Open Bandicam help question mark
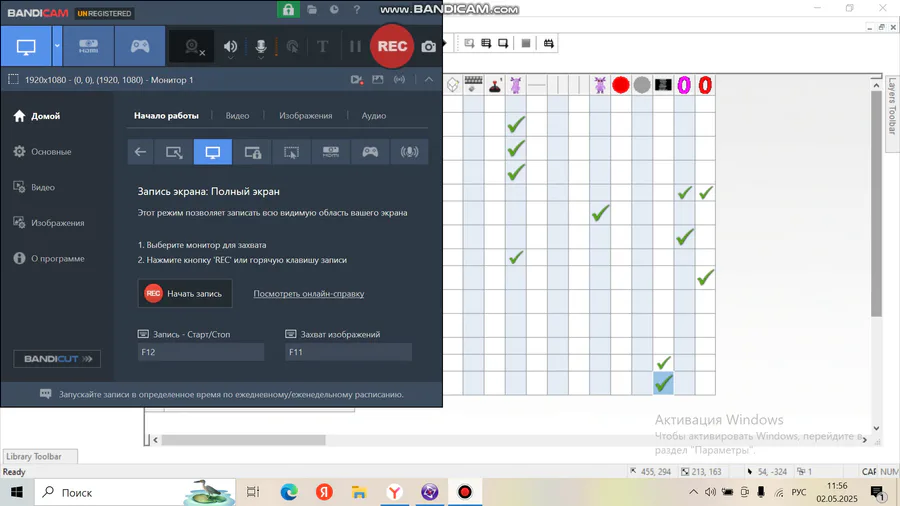Screen dimensions: 900x506 (x=356, y=10)
